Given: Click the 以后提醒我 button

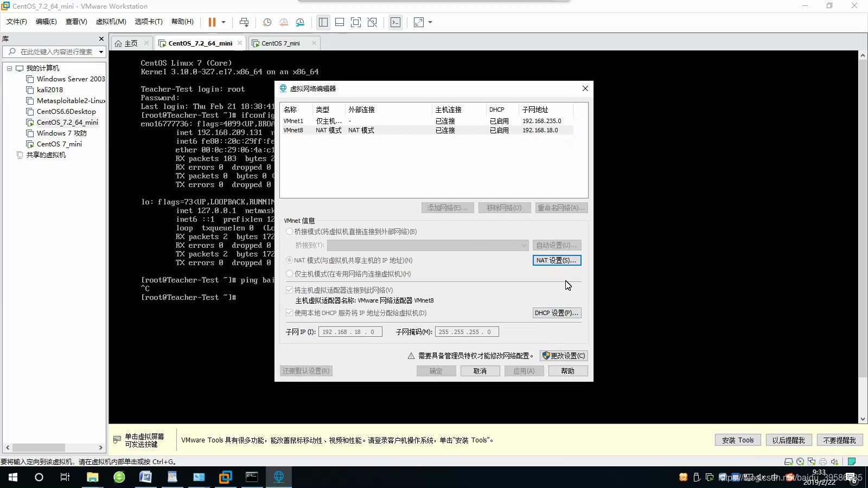Looking at the screenshot, I should click(789, 440).
